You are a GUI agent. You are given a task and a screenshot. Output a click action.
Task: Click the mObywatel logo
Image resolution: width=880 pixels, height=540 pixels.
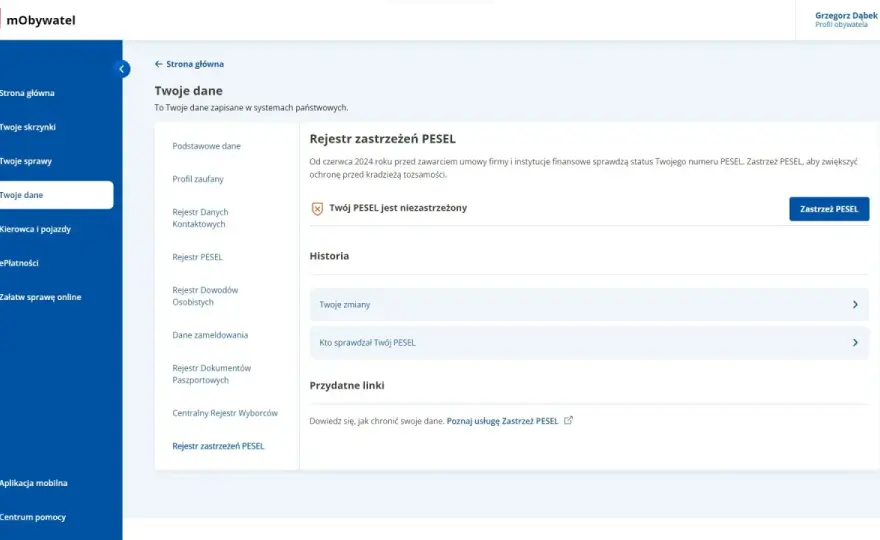[x=40, y=20]
